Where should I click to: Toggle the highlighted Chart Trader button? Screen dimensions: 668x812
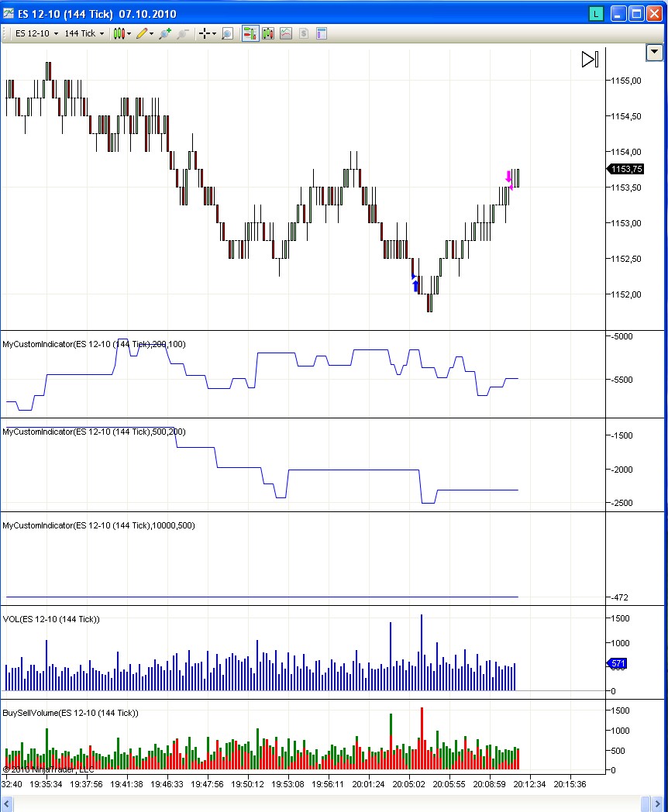pyautogui.click(x=250, y=33)
